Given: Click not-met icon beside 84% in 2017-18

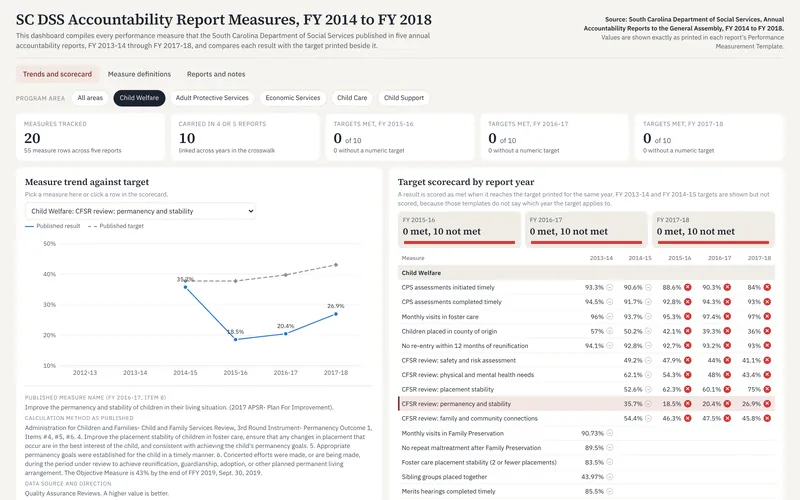Looking at the screenshot, I should (767, 287).
